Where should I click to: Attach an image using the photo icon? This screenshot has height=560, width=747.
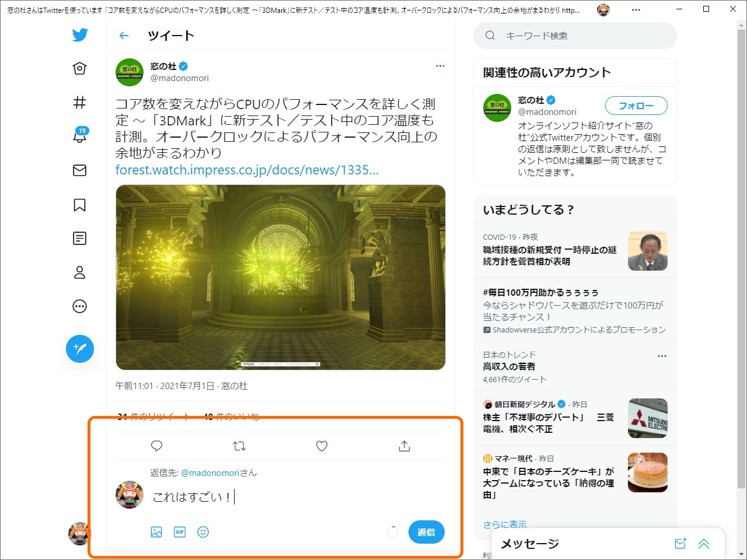point(156,531)
